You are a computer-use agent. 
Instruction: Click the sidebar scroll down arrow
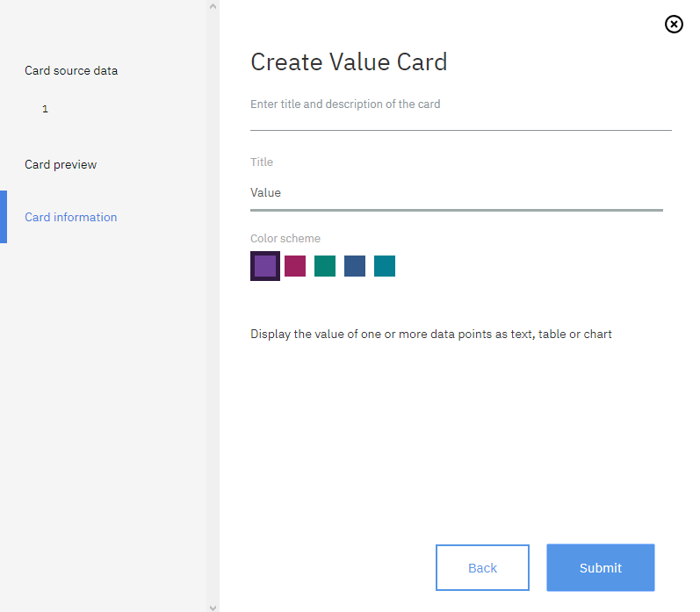[213, 606]
